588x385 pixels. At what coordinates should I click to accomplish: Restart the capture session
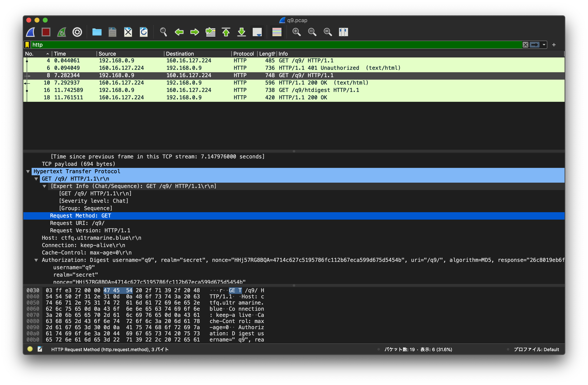(x=61, y=32)
